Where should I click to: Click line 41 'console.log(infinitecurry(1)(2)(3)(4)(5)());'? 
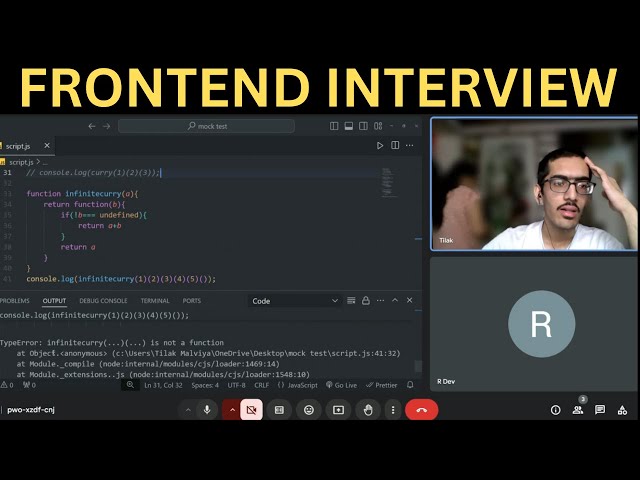pyautogui.click(x=121, y=279)
